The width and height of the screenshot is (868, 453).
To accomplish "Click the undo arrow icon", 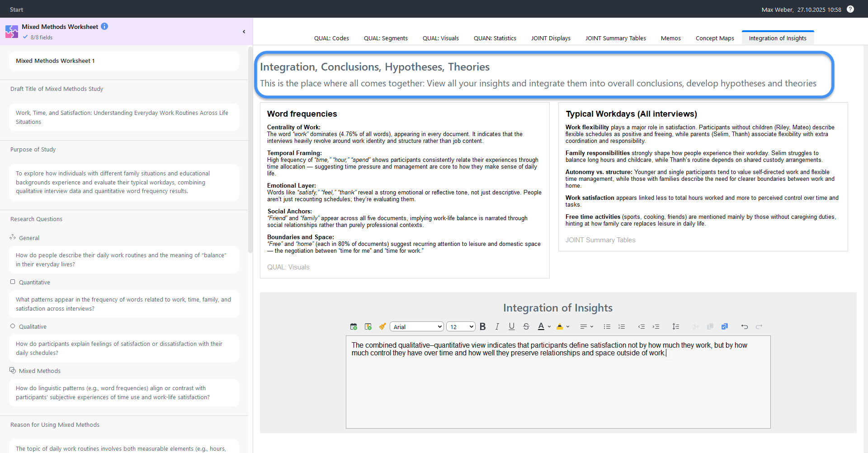I will click(745, 326).
